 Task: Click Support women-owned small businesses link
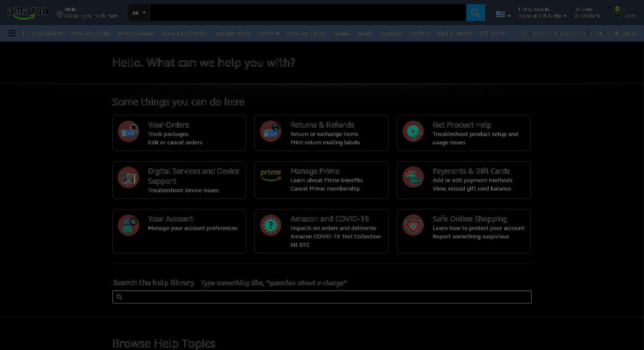[x=579, y=33]
